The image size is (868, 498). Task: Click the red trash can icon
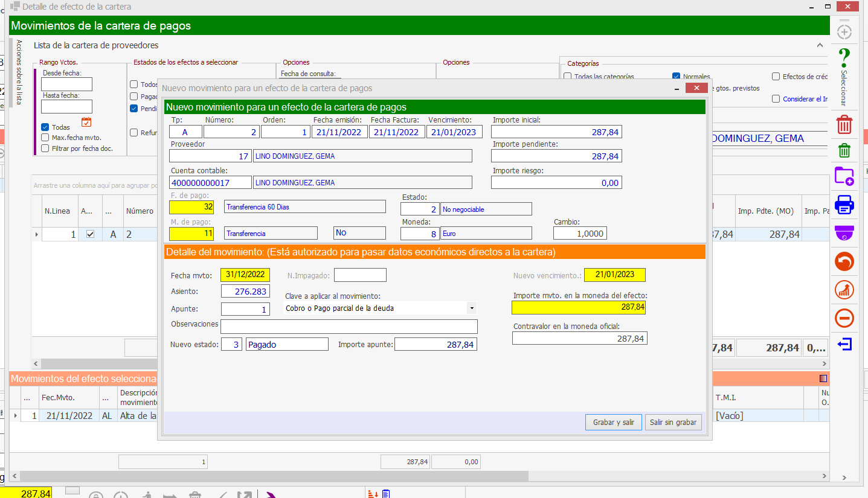844,126
